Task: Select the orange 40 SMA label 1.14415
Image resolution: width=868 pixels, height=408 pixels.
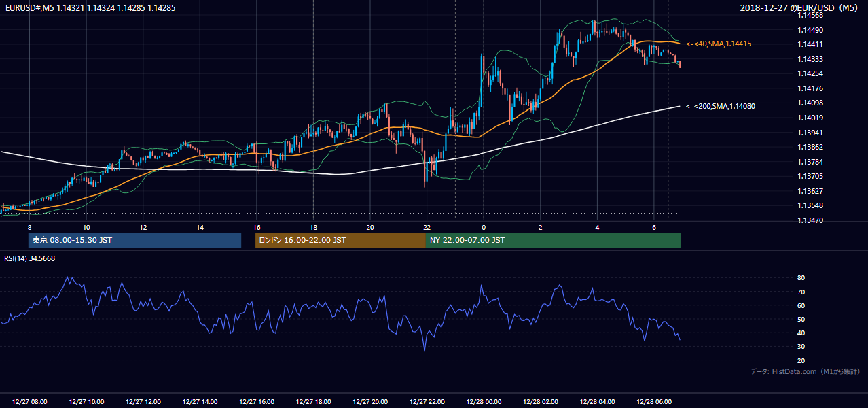Action: point(719,44)
